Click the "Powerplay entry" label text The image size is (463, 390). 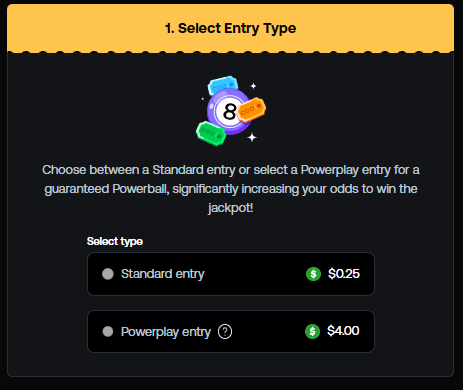166,332
